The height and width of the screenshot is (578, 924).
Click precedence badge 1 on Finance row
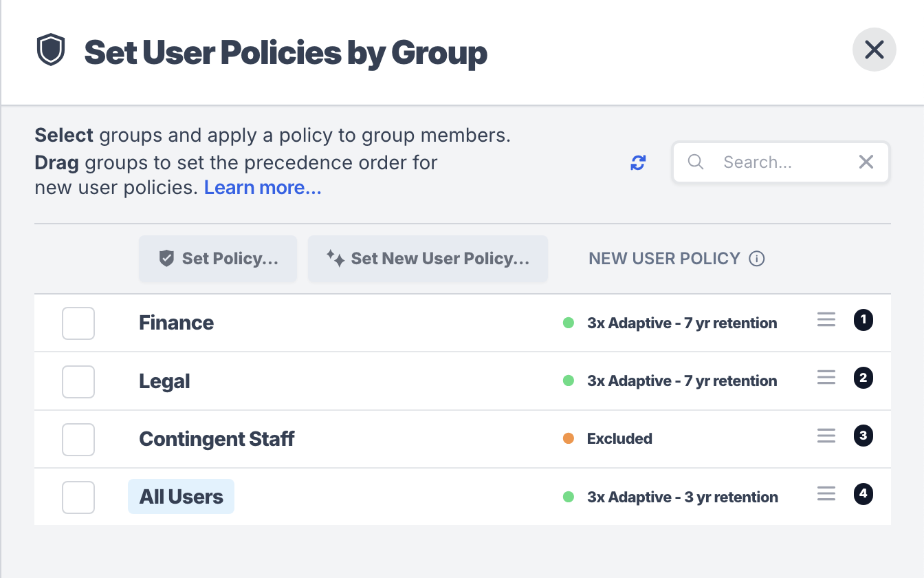coord(863,320)
